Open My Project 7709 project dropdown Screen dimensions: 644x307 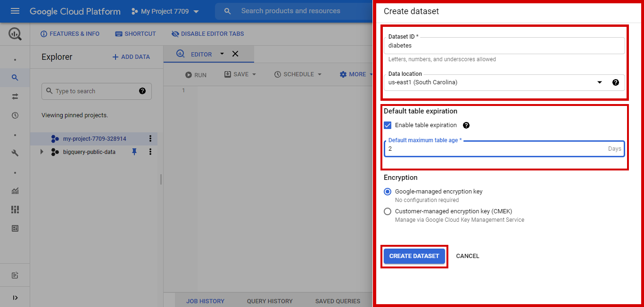point(165,11)
